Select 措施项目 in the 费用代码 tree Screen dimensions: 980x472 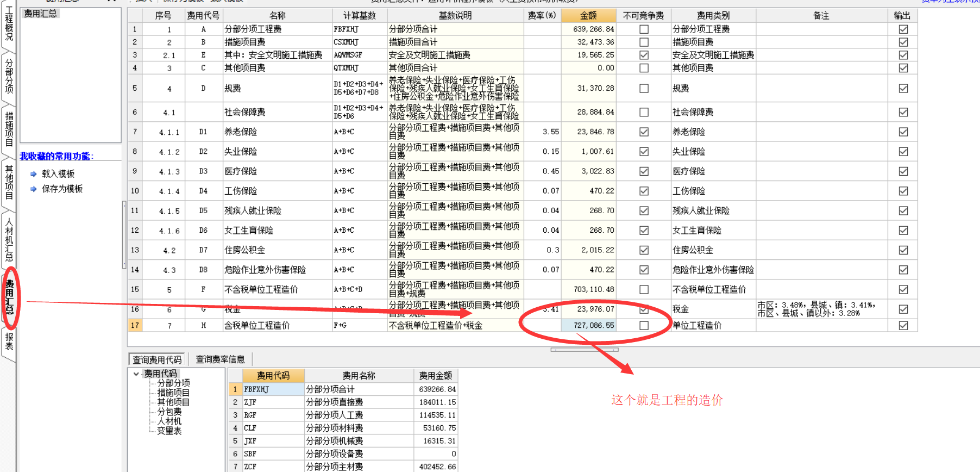(x=173, y=393)
